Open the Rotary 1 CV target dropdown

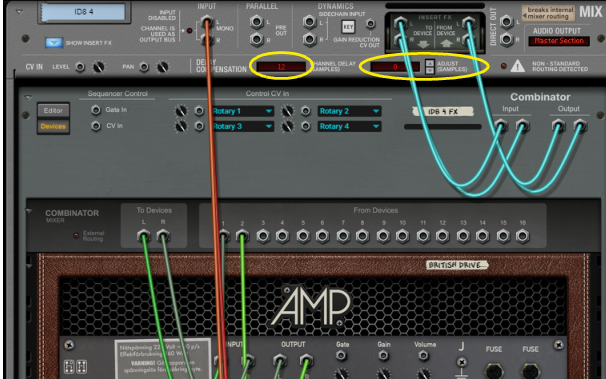(242, 111)
